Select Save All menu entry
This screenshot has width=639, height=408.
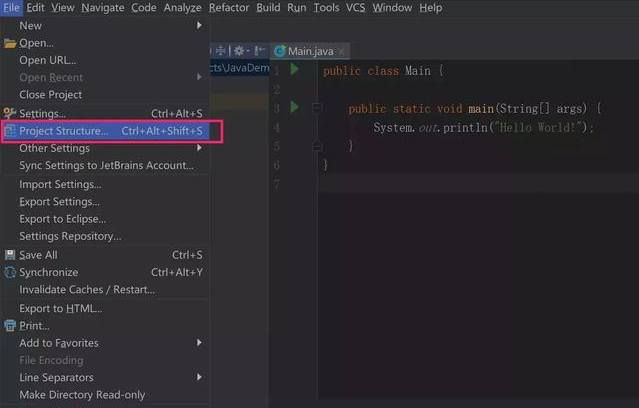pos(39,254)
